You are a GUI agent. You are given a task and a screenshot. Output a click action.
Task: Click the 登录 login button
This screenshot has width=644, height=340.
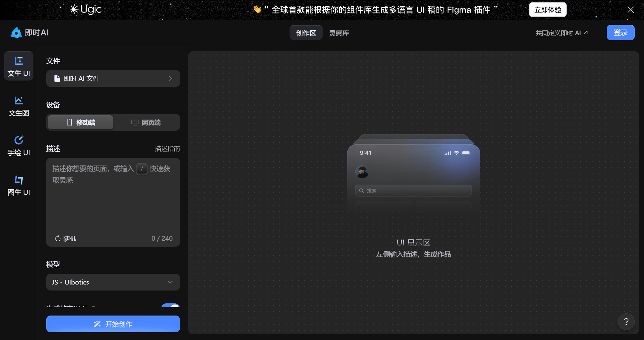(x=620, y=33)
